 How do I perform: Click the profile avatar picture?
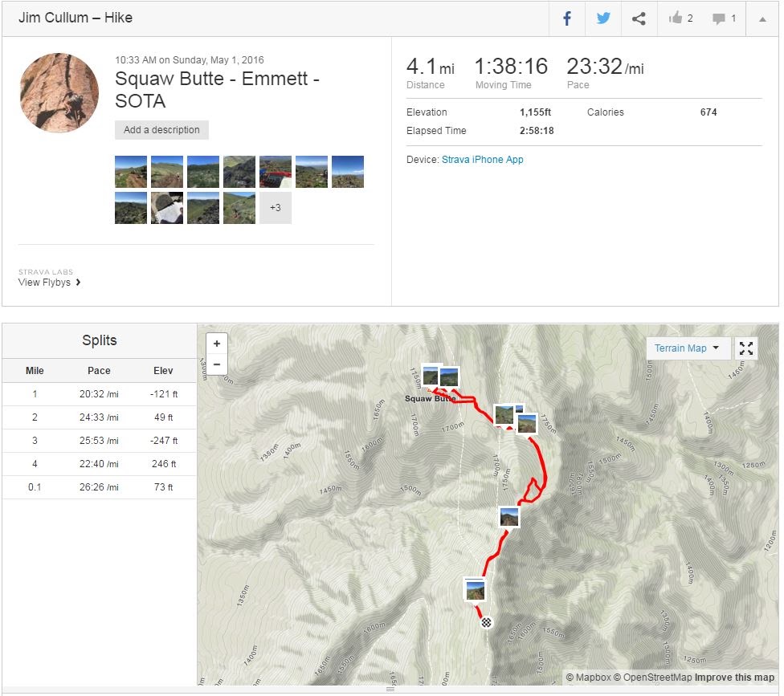pos(59,93)
